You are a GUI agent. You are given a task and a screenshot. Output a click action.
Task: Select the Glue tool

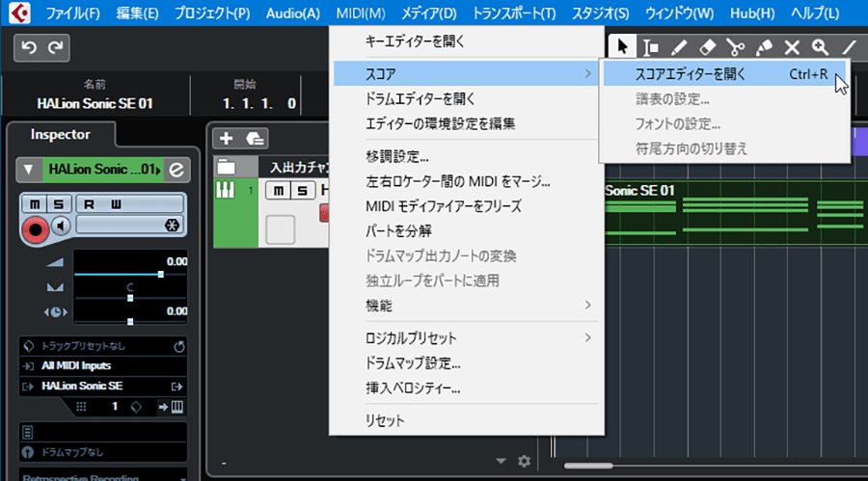[x=764, y=47]
